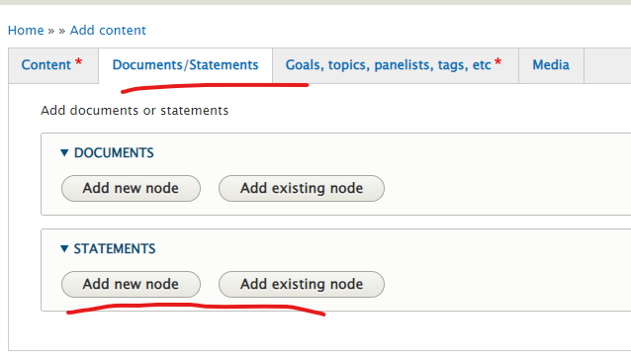Viewport: 631px width, 364px height.
Task: Click the 'Add documents or statements' description text
Action: point(135,111)
